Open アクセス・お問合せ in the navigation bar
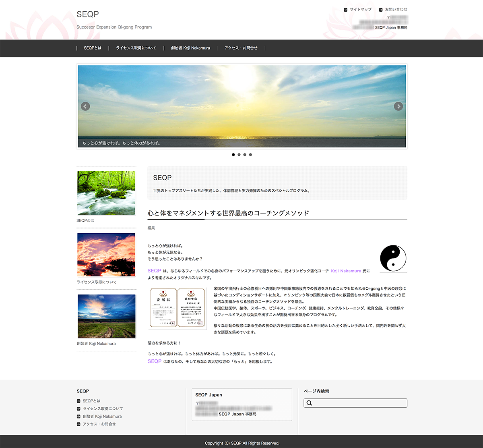Screen dimensions: 483x448 [x=241, y=48]
